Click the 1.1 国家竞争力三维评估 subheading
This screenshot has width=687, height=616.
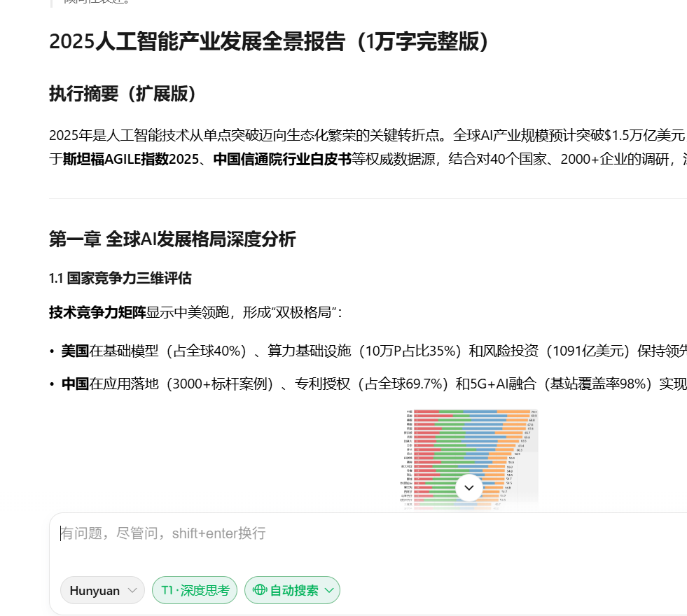pyautogui.click(x=120, y=278)
